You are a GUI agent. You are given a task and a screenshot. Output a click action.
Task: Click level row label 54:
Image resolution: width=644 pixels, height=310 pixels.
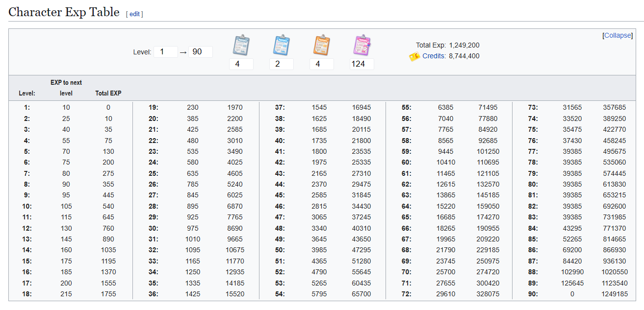pyautogui.click(x=280, y=294)
